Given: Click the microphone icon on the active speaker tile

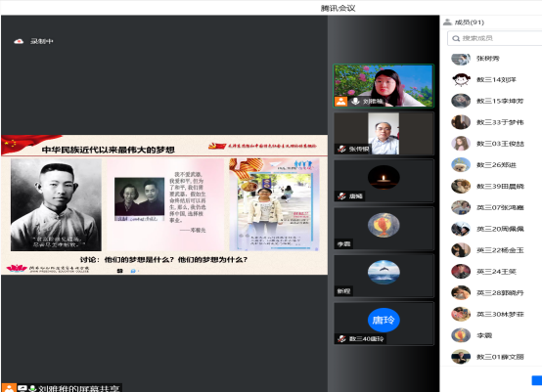Looking at the screenshot, I should tap(355, 102).
